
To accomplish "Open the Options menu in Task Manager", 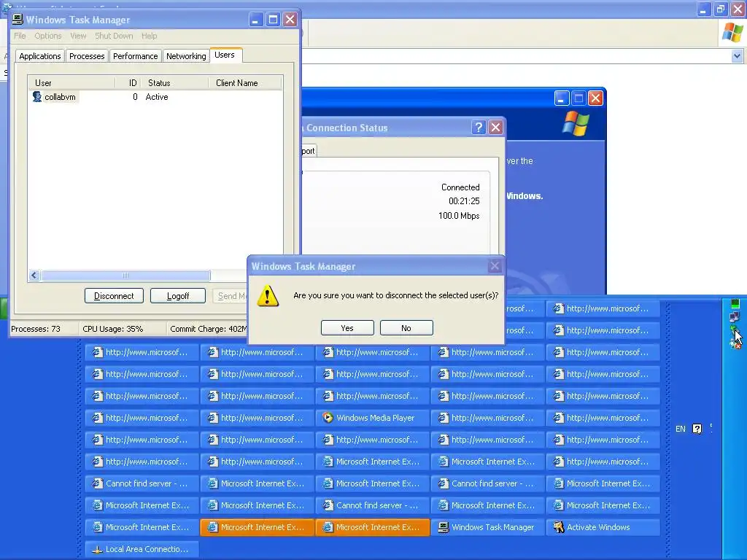I will coord(47,36).
